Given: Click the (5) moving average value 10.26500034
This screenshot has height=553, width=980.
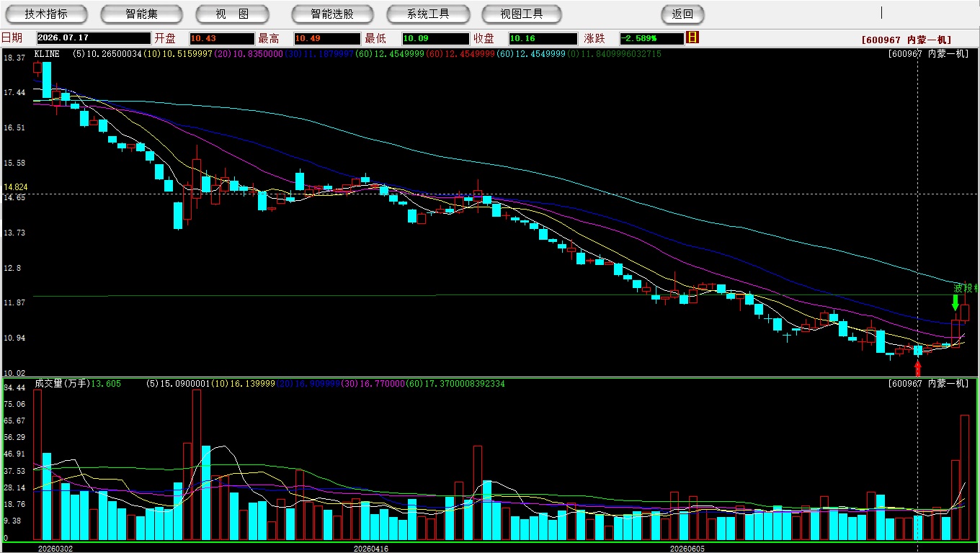Looking at the screenshot, I should [115, 54].
